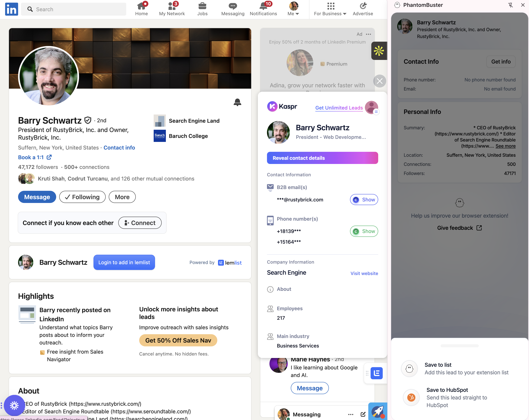Open the purple sun floating button
This screenshot has width=529, height=420.
click(14, 405)
